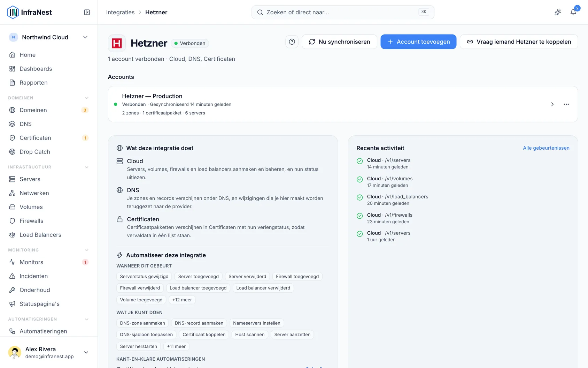Click the DNS layers icon in sidebar
This screenshot has height=368, width=588.
point(12,124)
